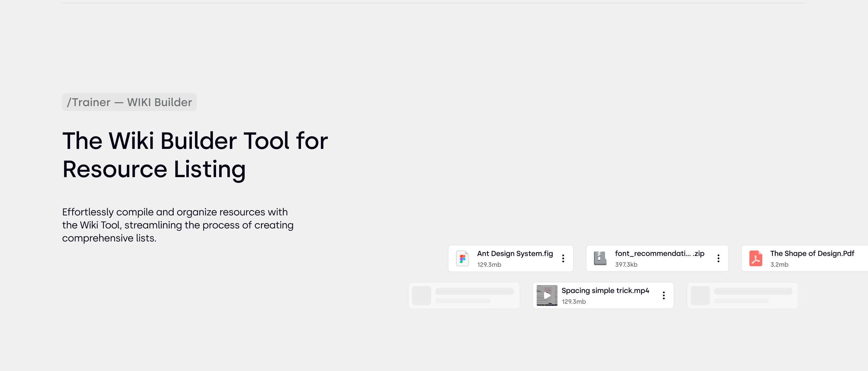Click the Effortlessly compile description paragraph
This screenshot has height=371, width=868.
tap(178, 225)
